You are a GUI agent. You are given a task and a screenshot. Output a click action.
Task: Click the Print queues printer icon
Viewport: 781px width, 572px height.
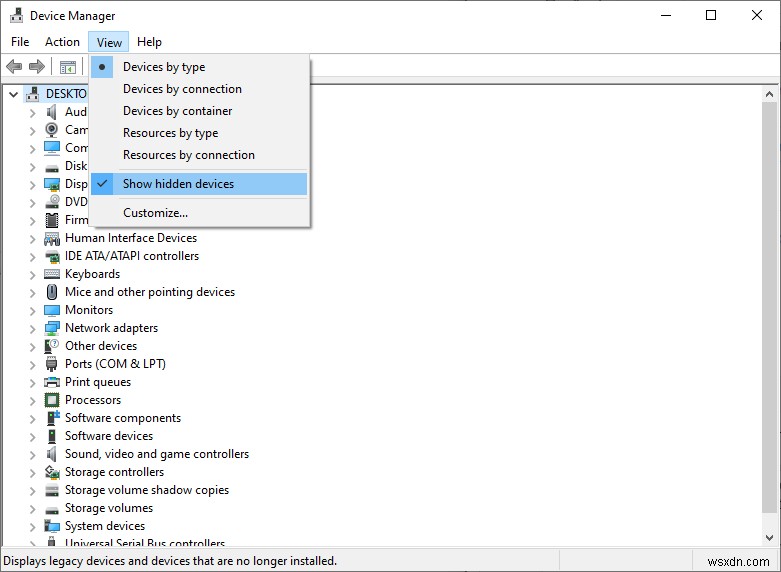tap(52, 382)
